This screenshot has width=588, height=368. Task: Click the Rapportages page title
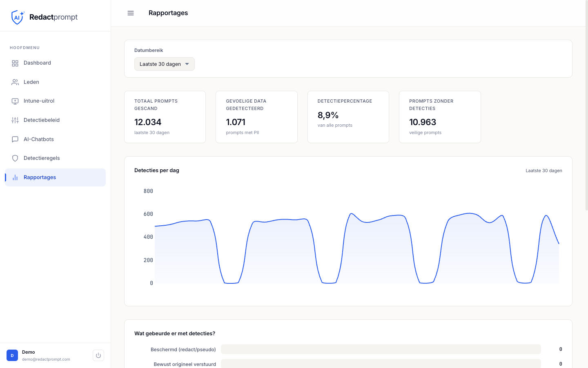[168, 13]
